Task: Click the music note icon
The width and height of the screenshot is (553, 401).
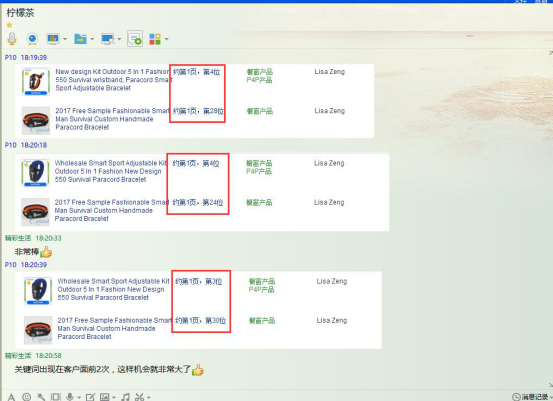Action: tap(125, 397)
